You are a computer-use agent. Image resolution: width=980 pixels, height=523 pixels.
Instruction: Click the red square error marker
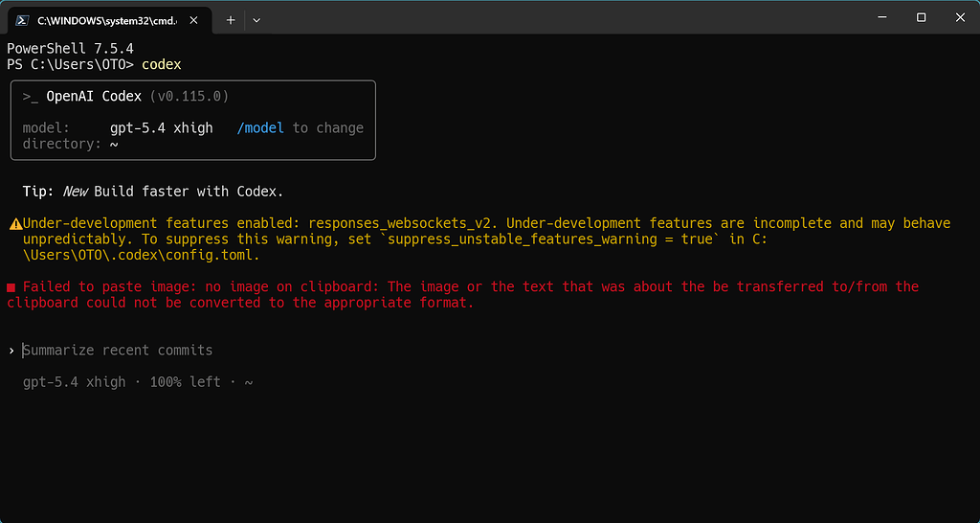coord(11,287)
